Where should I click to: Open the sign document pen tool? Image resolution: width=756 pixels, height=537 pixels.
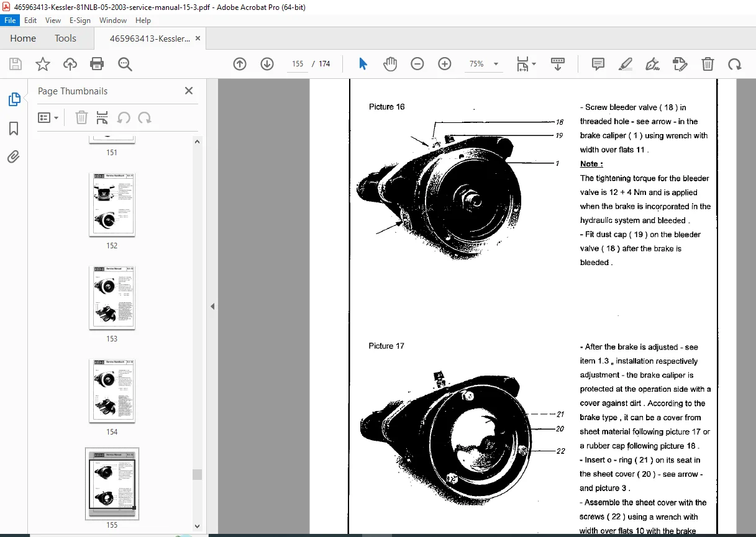[652, 64]
